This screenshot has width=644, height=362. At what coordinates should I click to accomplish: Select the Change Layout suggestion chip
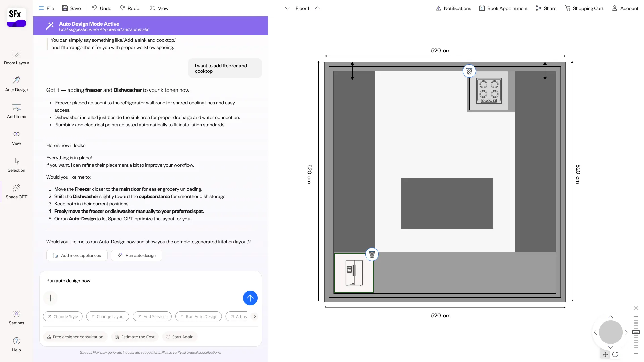(107, 316)
